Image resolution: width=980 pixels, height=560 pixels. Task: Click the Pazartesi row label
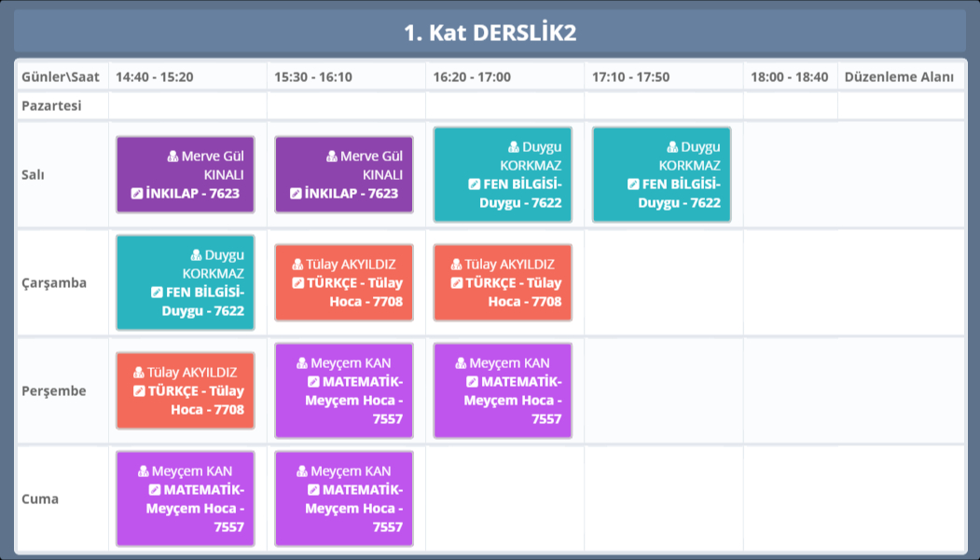[51, 105]
